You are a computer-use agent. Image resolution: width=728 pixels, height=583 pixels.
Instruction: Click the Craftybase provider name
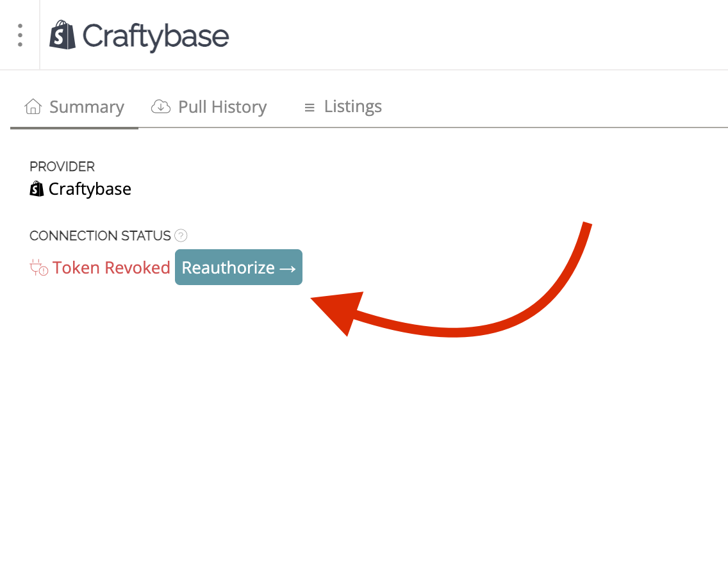point(90,189)
